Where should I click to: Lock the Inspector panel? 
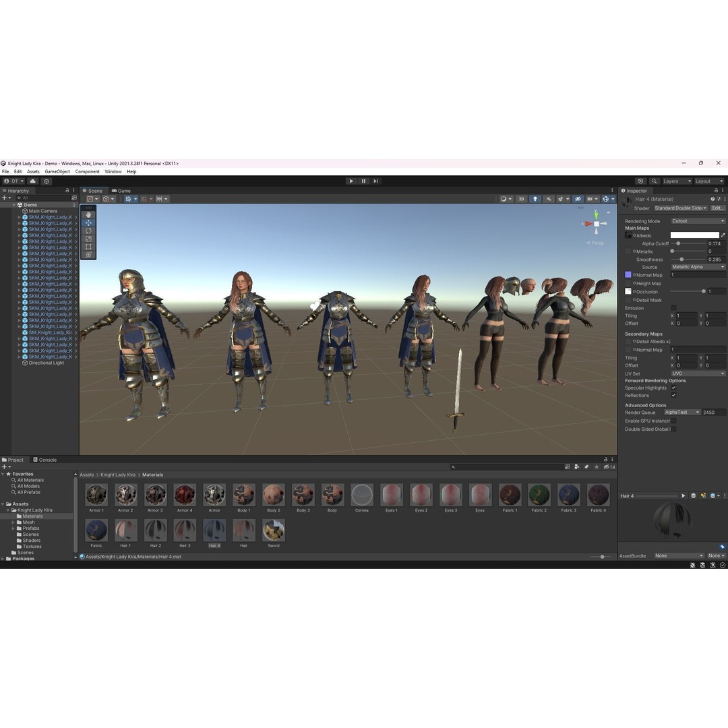point(715,190)
